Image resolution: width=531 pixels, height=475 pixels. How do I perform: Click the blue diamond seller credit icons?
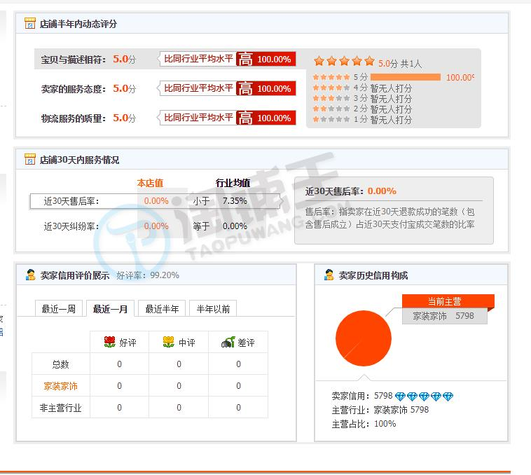pos(424,396)
